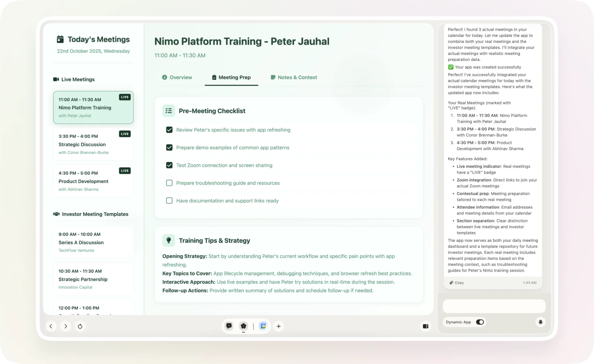This screenshot has width=594, height=364.
Task: Click the "1:45 AM" chat timestamp
Action: coord(530,283)
